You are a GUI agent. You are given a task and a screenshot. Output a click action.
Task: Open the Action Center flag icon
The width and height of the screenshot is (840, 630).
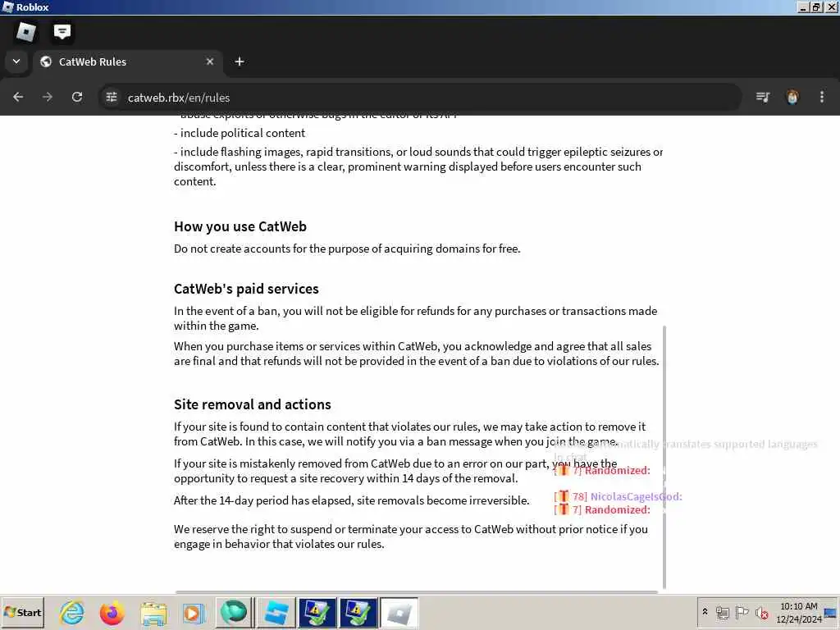[742, 612]
